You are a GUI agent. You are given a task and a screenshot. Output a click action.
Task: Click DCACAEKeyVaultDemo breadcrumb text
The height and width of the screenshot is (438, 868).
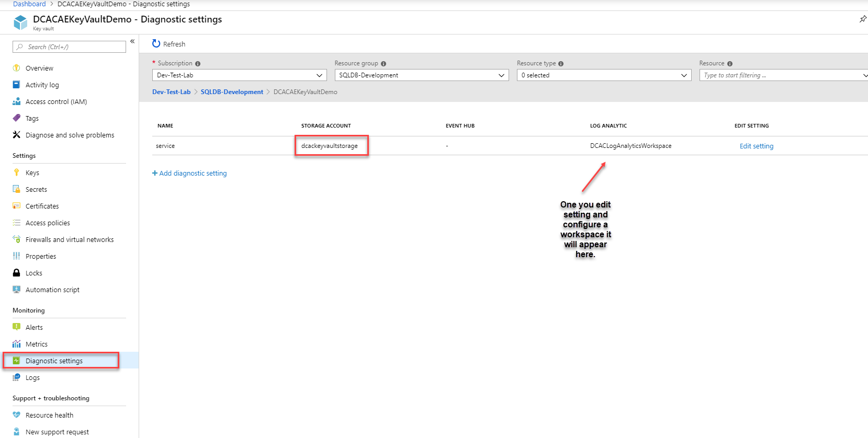click(306, 92)
